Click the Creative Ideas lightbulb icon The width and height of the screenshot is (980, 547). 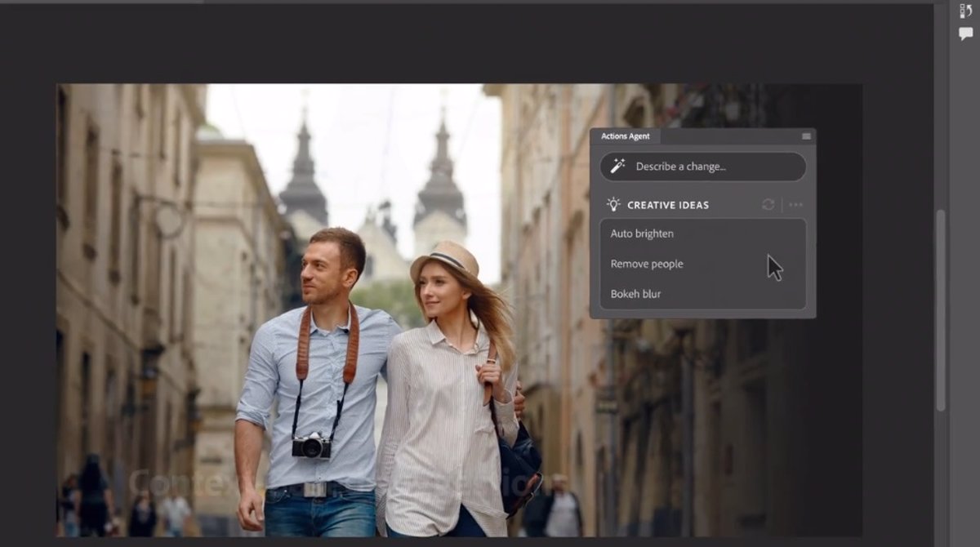click(613, 204)
